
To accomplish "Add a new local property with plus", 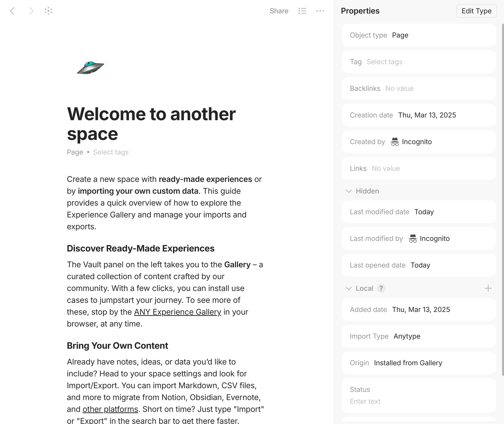I will pos(488,288).
